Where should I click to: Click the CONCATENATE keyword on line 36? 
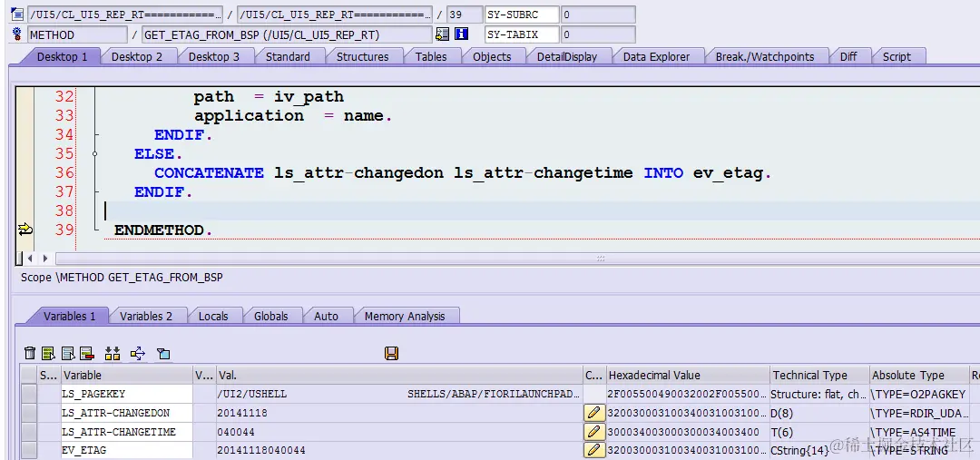point(209,172)
